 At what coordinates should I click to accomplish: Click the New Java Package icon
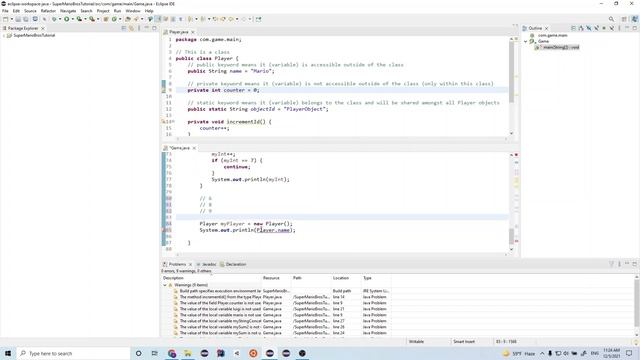point(106,19)
